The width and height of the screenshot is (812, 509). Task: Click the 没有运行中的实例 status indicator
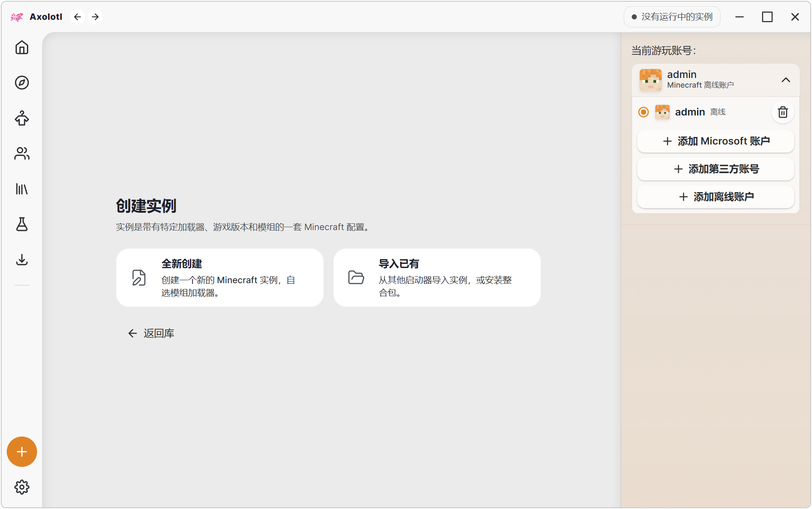672,17
